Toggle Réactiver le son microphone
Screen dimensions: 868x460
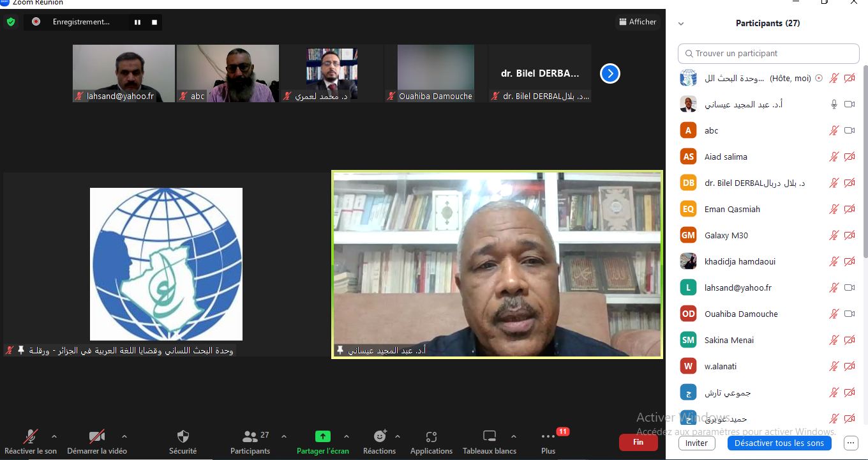(30, 441)
